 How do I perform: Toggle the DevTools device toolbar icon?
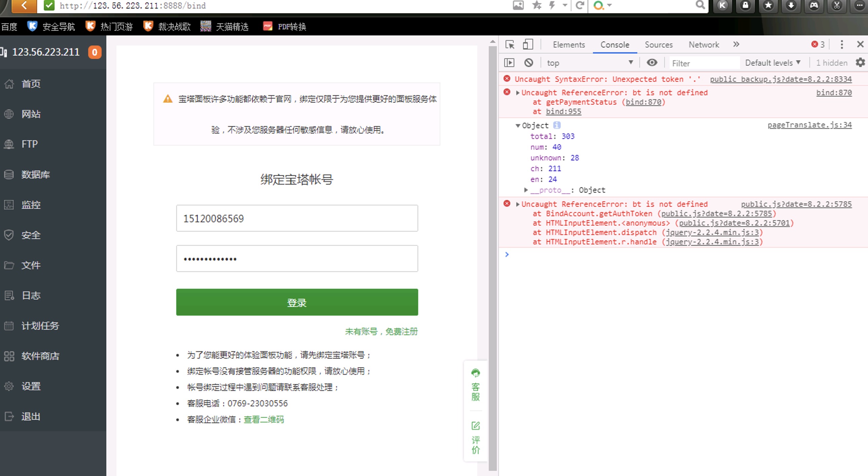[528, 44]
